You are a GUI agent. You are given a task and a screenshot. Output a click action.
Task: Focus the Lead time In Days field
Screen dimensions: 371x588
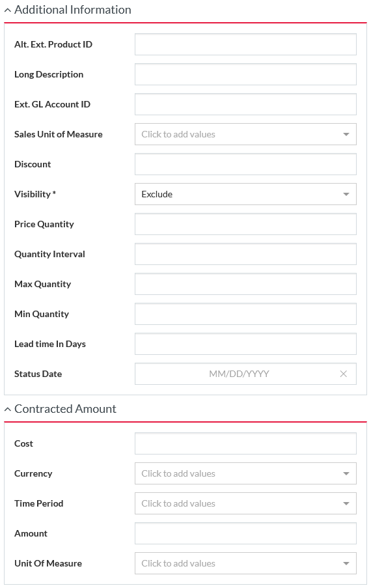(x=245, y=344)
